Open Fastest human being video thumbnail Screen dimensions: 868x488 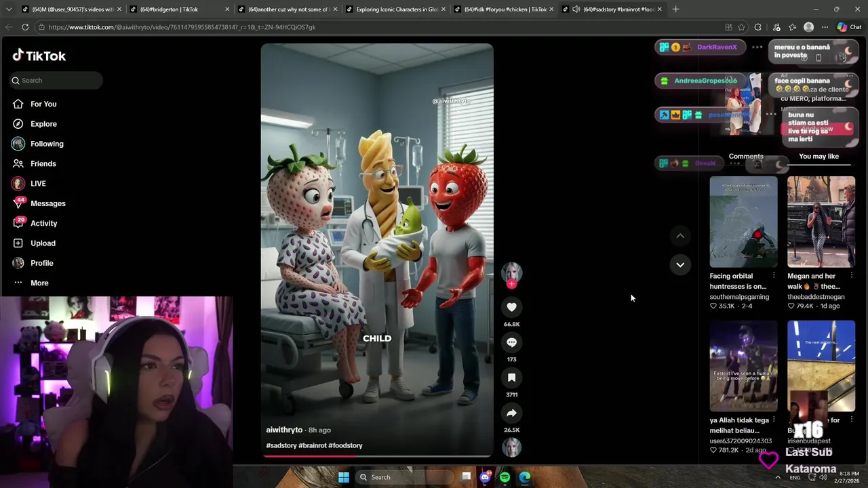pyautogui.click(x=743, y=366)
